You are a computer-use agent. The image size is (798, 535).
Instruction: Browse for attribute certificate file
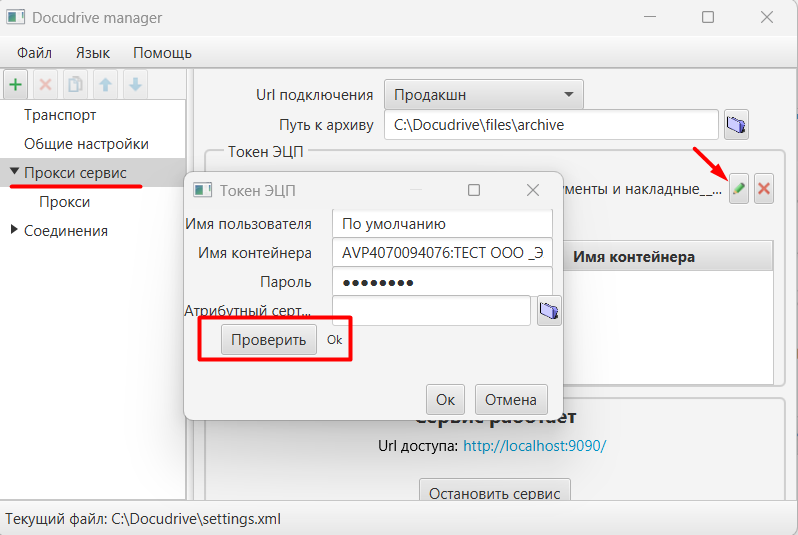point(549,311)
